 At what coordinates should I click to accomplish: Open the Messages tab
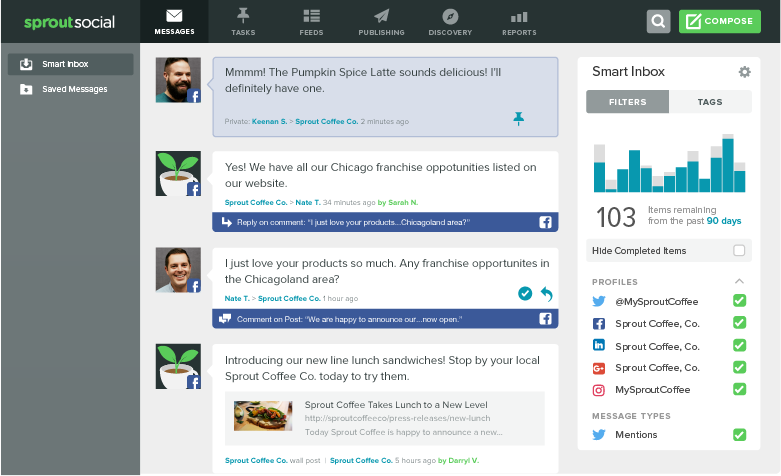[174, 21]
